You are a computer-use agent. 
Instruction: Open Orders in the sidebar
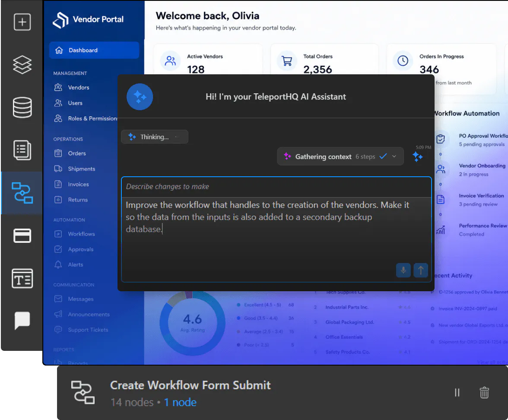(x=77, y=153)
